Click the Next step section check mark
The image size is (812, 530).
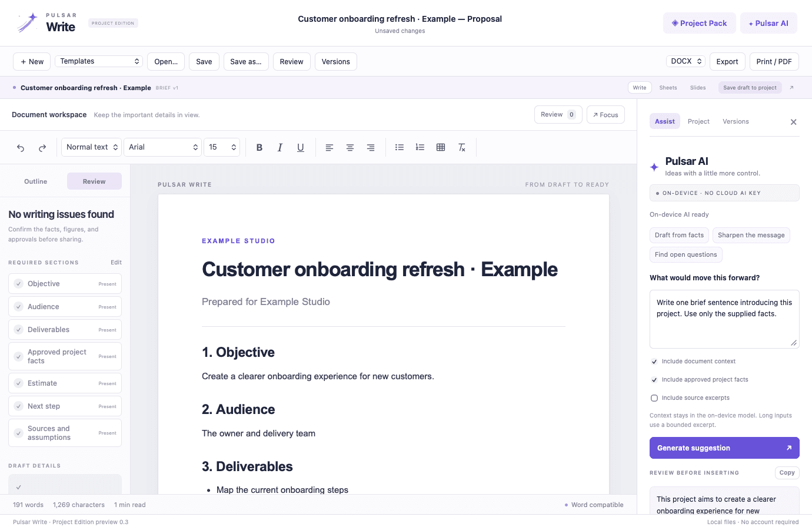[19, 406]
